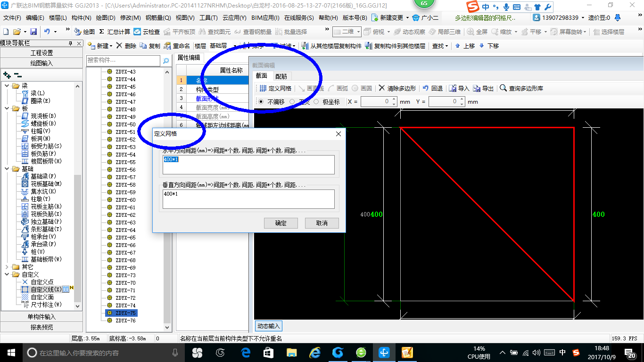Select 筏板基础(M) tree item
The height and width of the screenshot is (362, 644).
(x=46, y=184)
